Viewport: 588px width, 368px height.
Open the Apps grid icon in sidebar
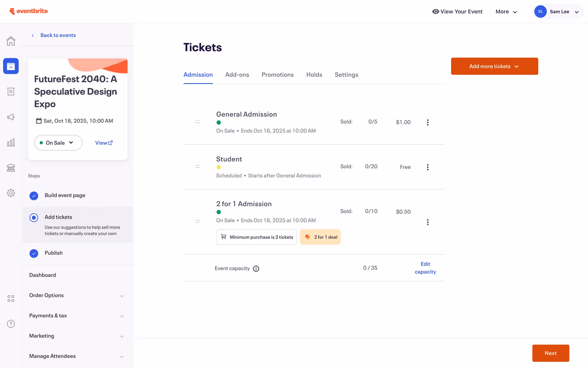(x=11, y=298)
